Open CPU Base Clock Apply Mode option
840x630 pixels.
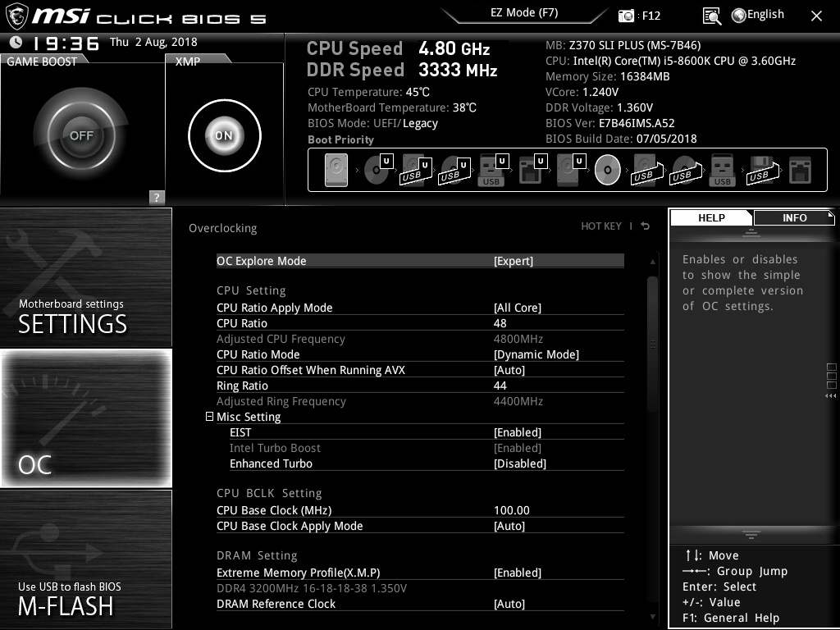pyautogui.click(x=420, y=526)
